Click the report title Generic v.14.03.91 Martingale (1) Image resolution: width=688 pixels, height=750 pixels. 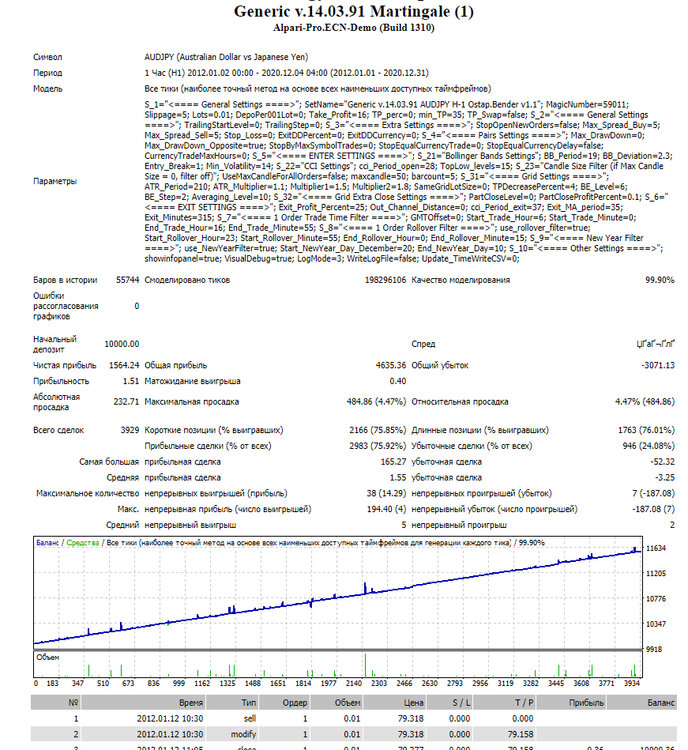[x=354, y=11]
